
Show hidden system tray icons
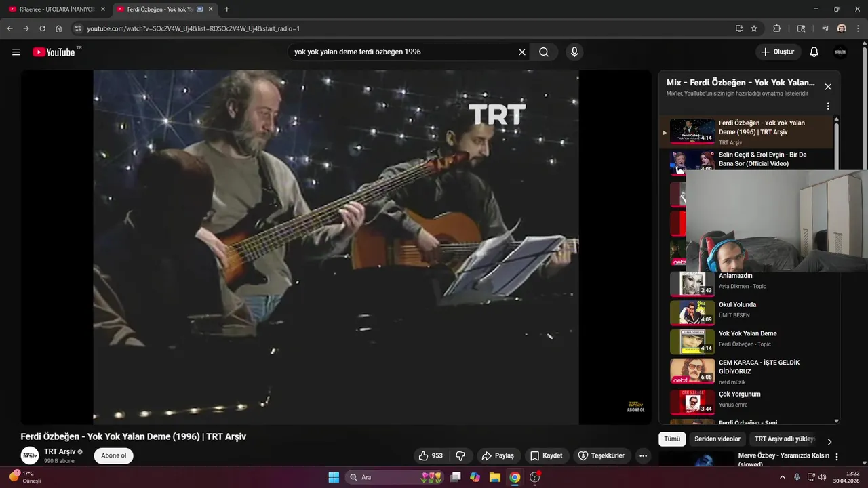[x=783, y=477]
